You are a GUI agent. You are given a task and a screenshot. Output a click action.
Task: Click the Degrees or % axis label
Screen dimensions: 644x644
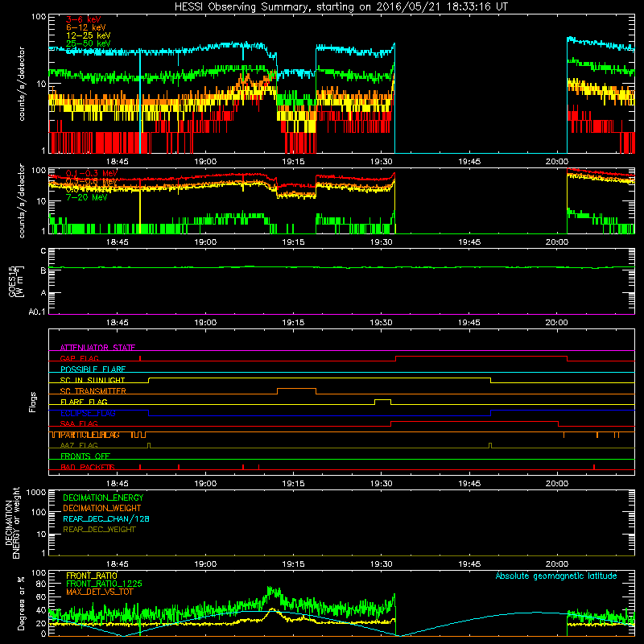(x=21, y=603)
